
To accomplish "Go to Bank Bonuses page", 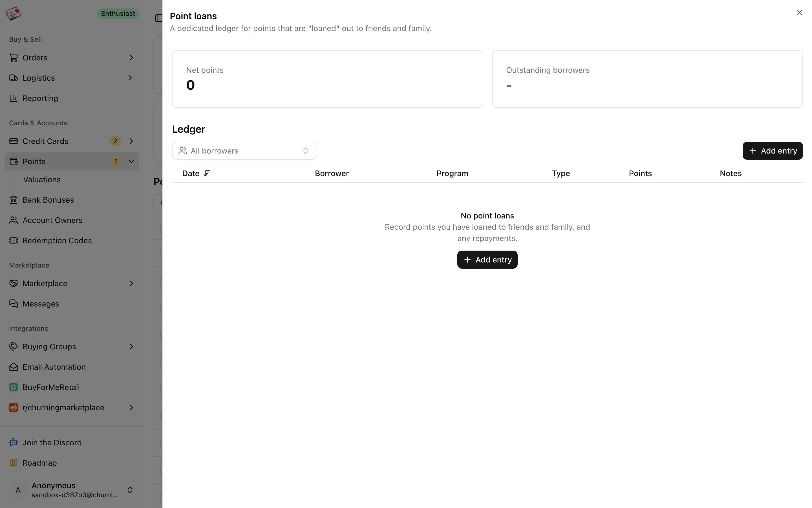I will point(72,200).
